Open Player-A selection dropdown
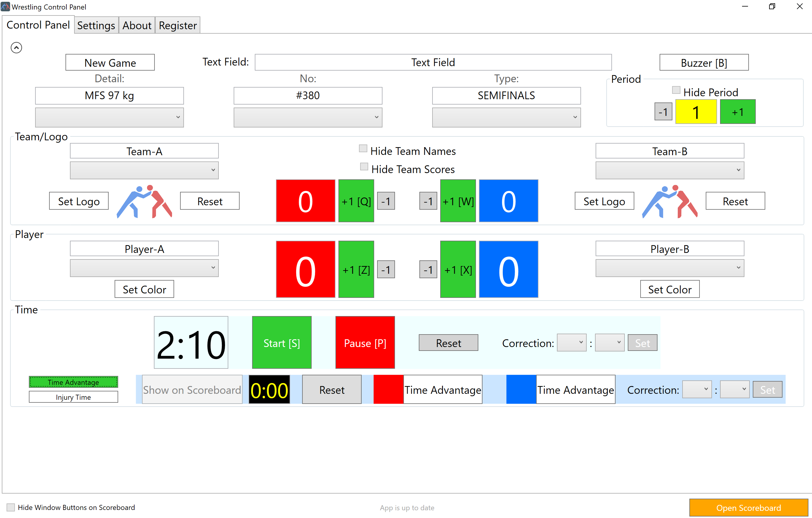Screen dimensions: 812x518 [x=144, y=267]
